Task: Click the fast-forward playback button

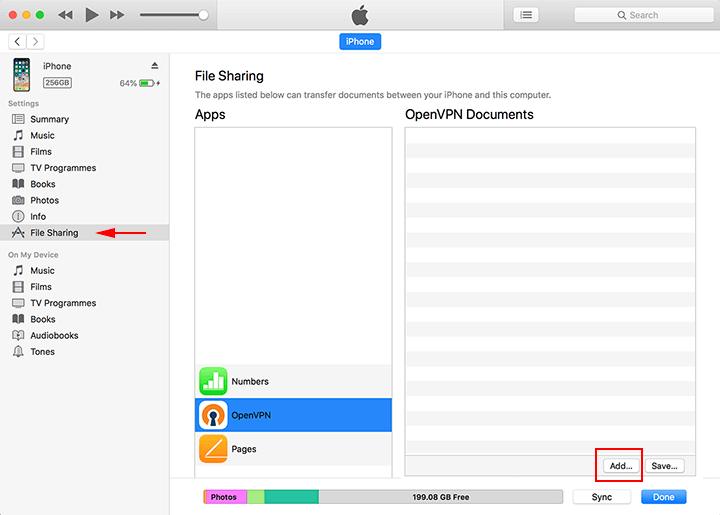Action: tap(117, 15)
